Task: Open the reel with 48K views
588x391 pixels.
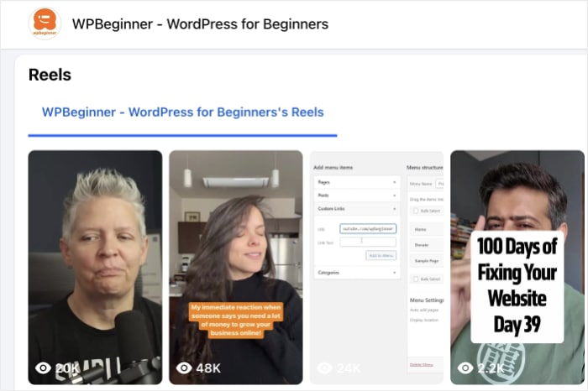Action: tap(236, 267)
